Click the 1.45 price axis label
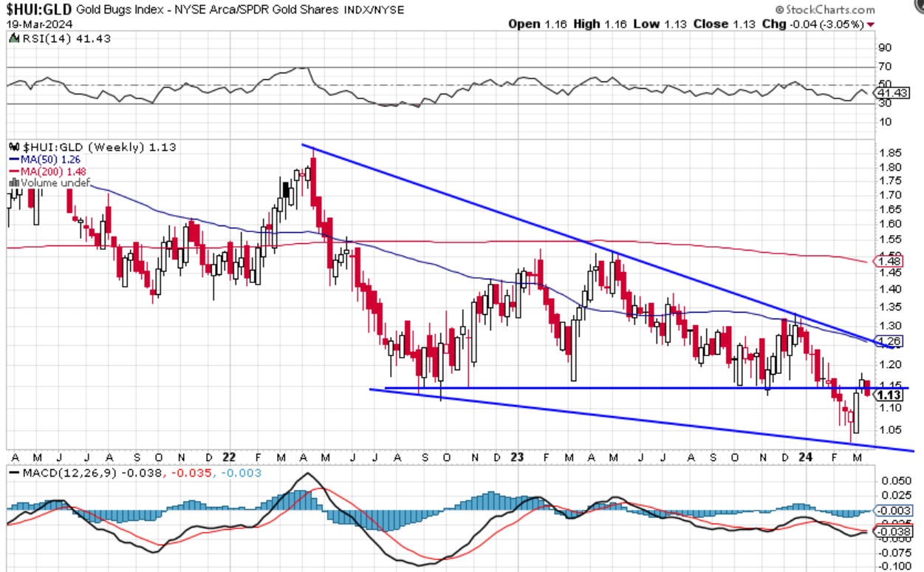Image resolution: width=924 pixels, height=572 pixels. click(889, 273)
